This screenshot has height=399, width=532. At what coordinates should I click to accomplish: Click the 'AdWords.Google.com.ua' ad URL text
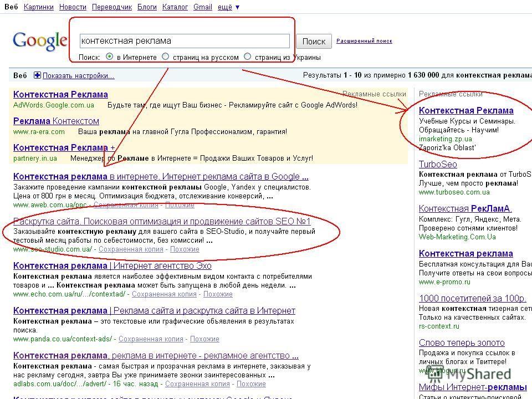54,105
